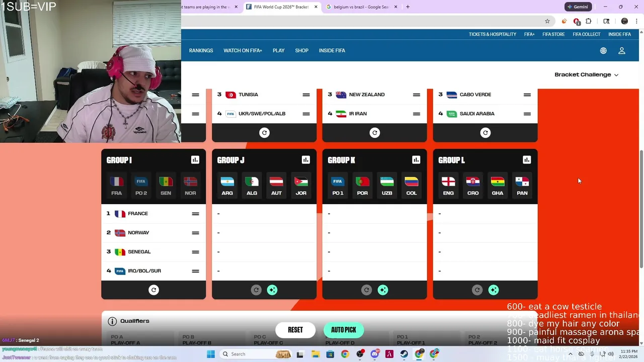Grab the IRQ/BOL/SUR row reorder handle
Image resolution: width=644 pixels, height=362 pixels.
tap(195, 271)
